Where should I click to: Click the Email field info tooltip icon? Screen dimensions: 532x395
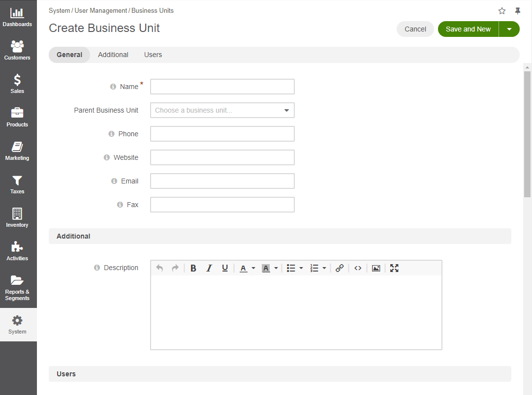[114, 182]
